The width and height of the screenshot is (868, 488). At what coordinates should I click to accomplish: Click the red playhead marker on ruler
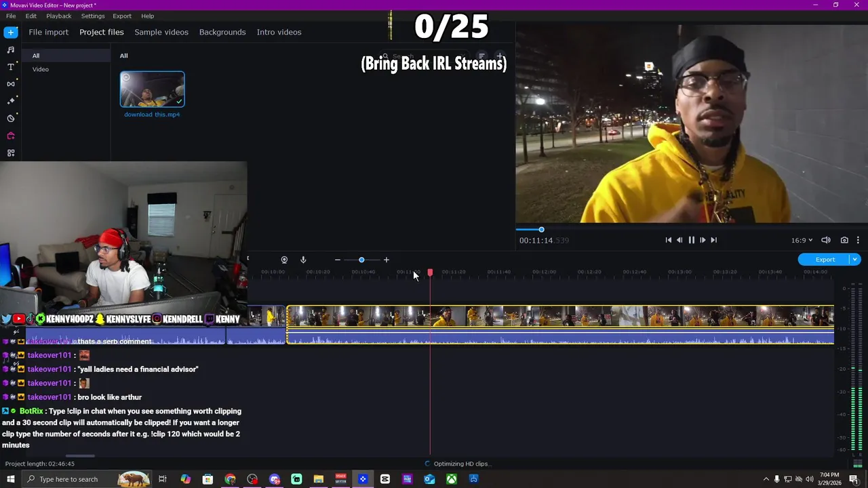point(430,272)
